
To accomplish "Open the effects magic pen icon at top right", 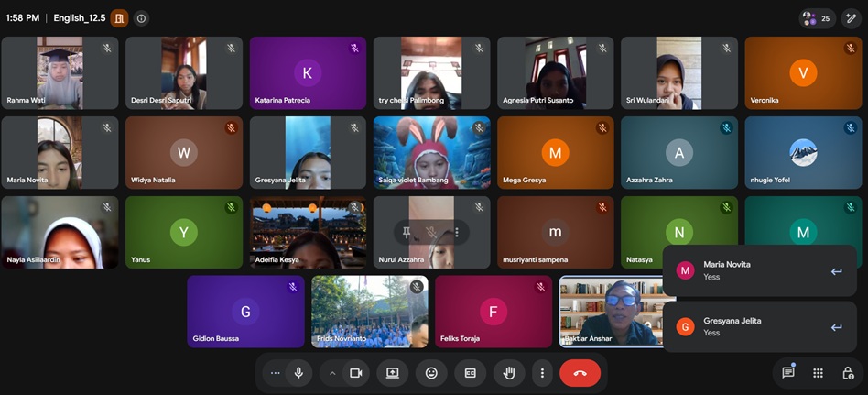I will (x=851, y=18).
